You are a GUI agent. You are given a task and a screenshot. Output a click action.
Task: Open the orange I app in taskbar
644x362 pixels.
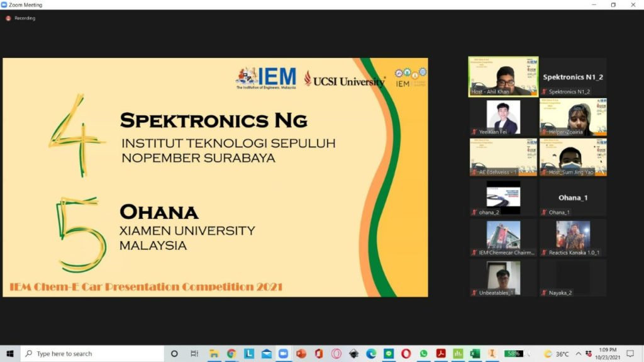(x=492, y=354)
